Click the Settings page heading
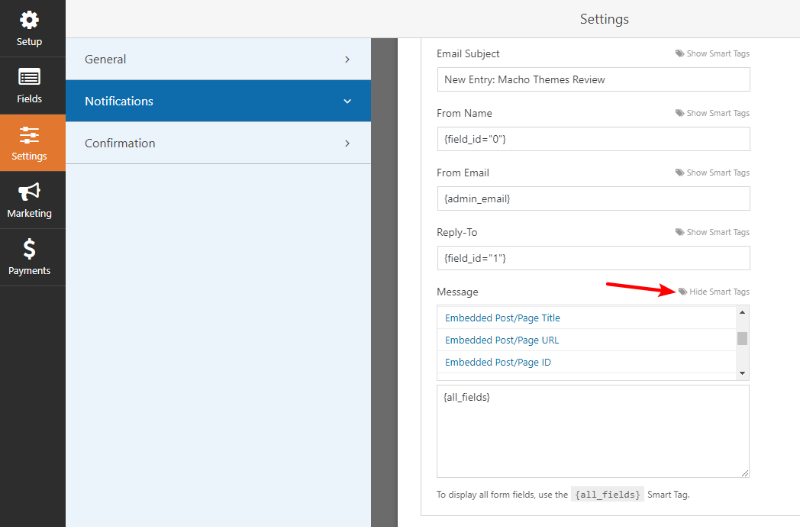The image size is (800, 527). point(604,19)
